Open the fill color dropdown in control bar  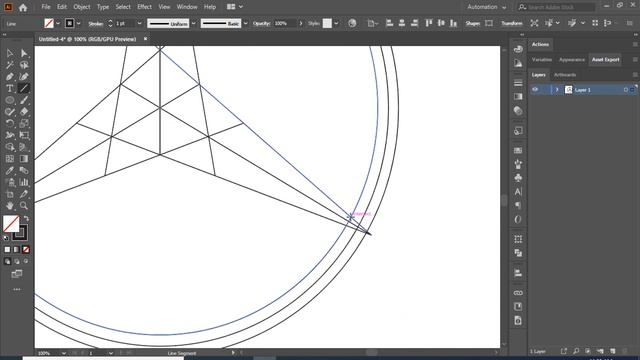coord(58,24)
